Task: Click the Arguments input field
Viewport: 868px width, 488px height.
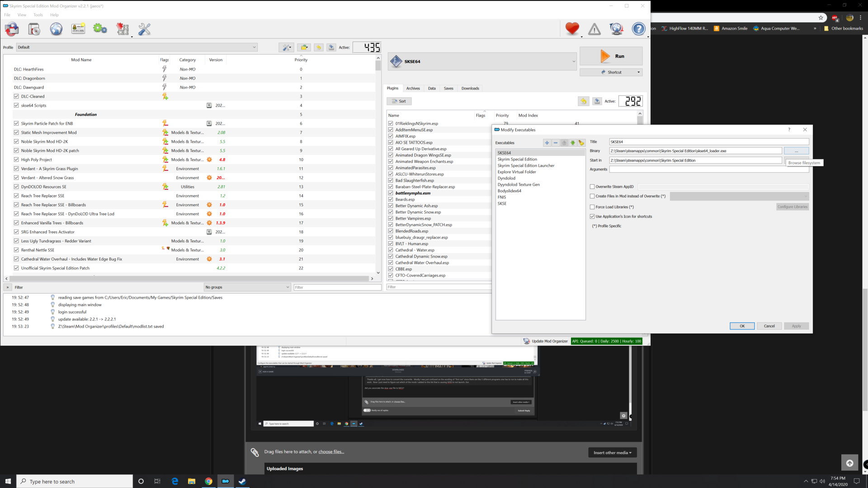Action: (x=709, y=169)
